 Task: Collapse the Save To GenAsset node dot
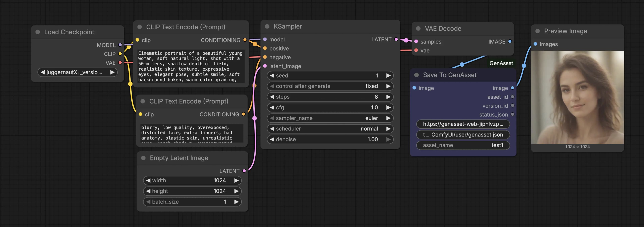[416, 75]
